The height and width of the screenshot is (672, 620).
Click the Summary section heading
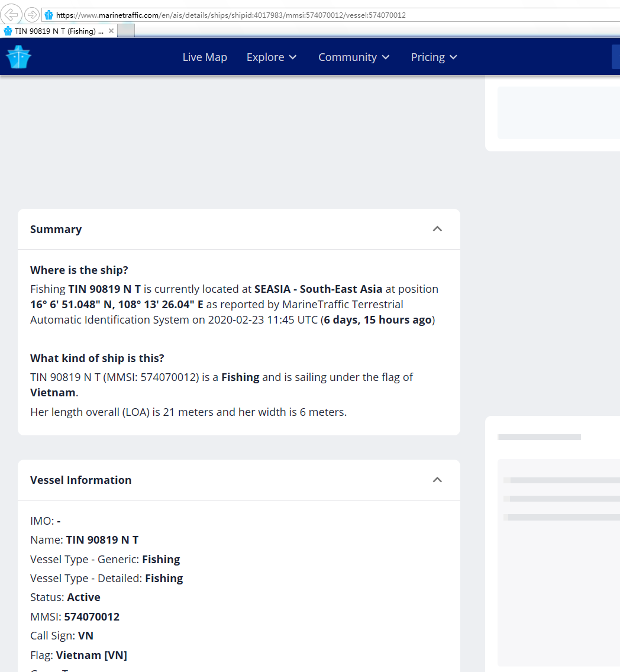point(56,230)
